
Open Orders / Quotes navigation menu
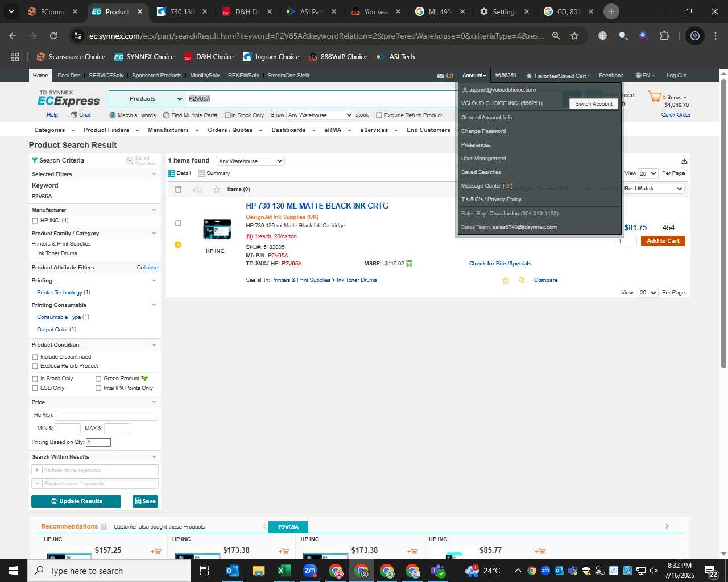tap(235, 130)
